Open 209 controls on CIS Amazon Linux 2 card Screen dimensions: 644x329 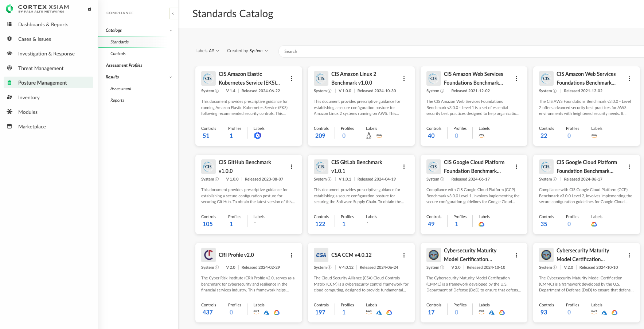tap(320, 136)
